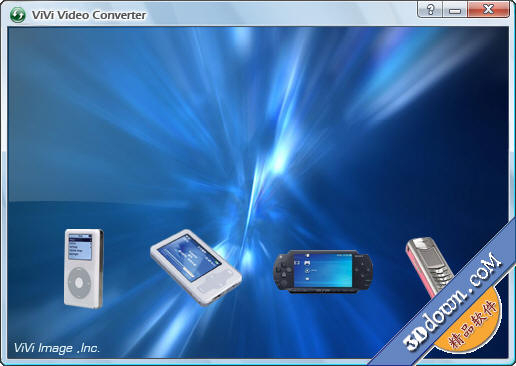
Task: Pick the PSP handheld console icon
Action: click(323, 272)
